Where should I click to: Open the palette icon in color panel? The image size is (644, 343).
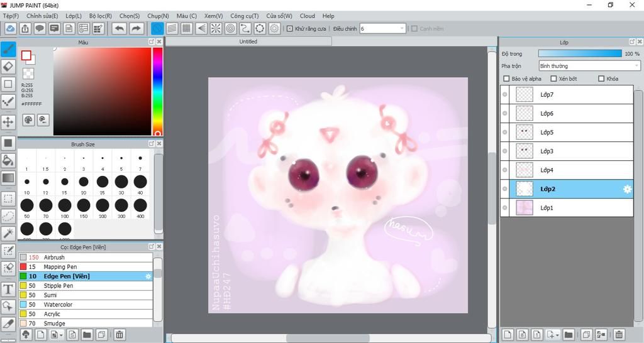[x=28, y=120]
